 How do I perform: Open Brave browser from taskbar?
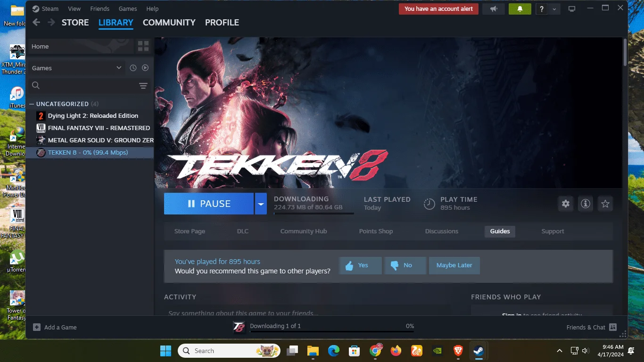(458, 351)
